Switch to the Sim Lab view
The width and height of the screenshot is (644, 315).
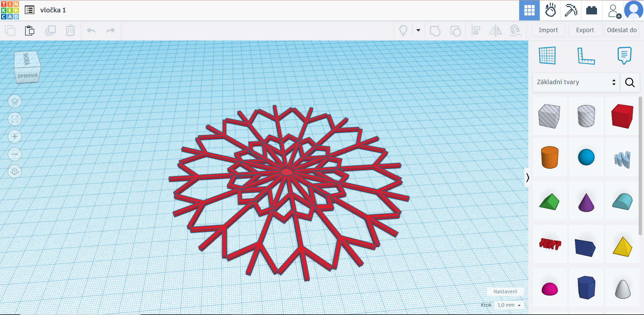pos(550,10)
